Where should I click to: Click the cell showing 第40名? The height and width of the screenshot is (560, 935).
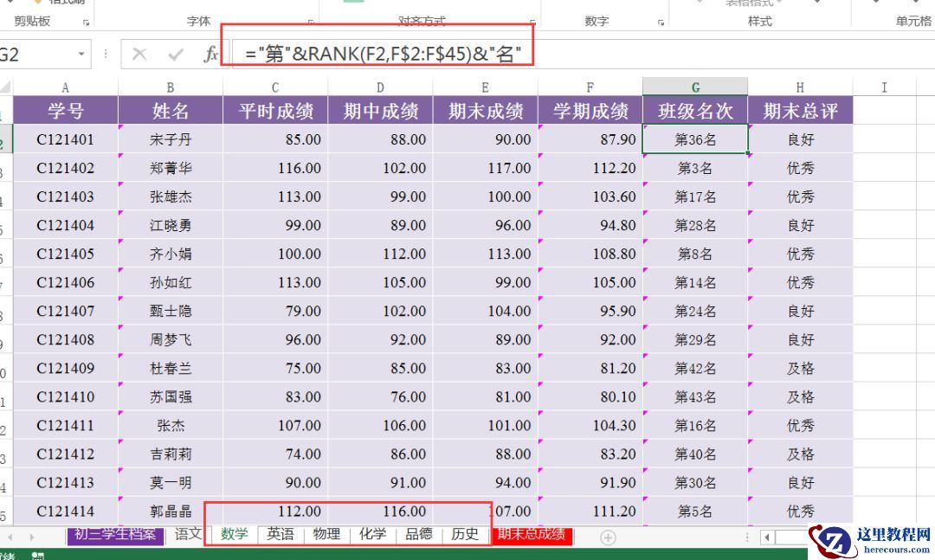(x=695, y=454)
